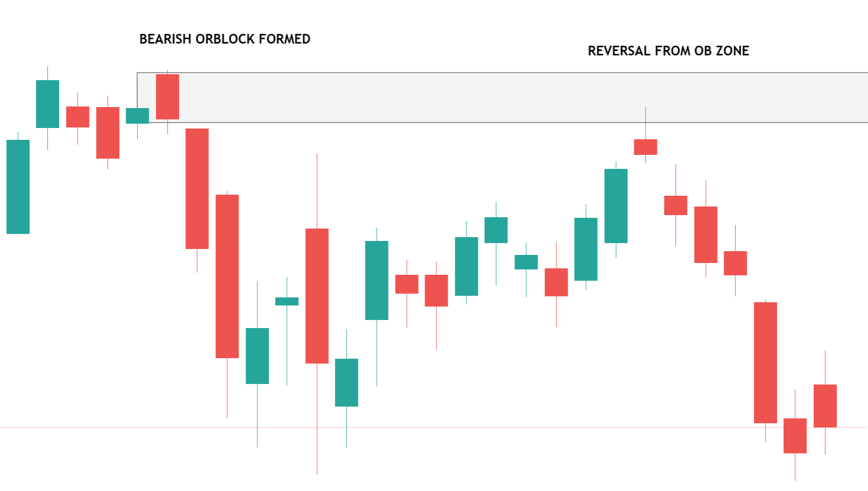The width and height of the screenshot is (868, 491).
Task: Select the red candle with the longest wicks
Action: click(x=317, y=296)
